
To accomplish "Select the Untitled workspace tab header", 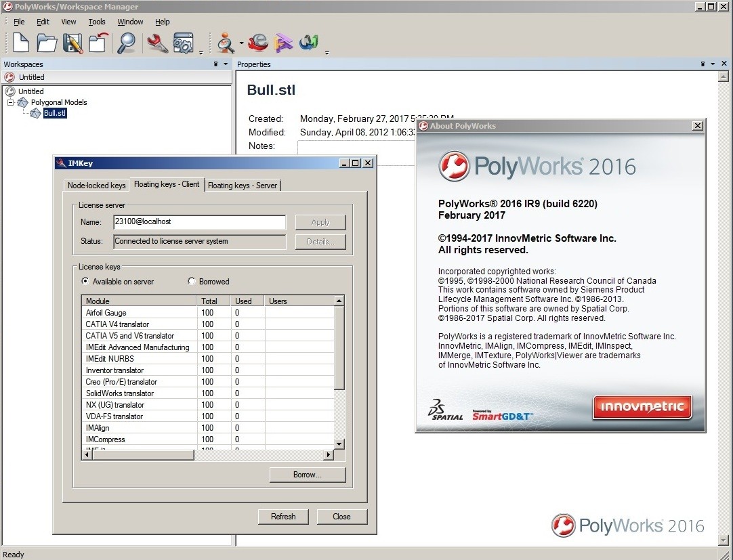I will 117,78.
